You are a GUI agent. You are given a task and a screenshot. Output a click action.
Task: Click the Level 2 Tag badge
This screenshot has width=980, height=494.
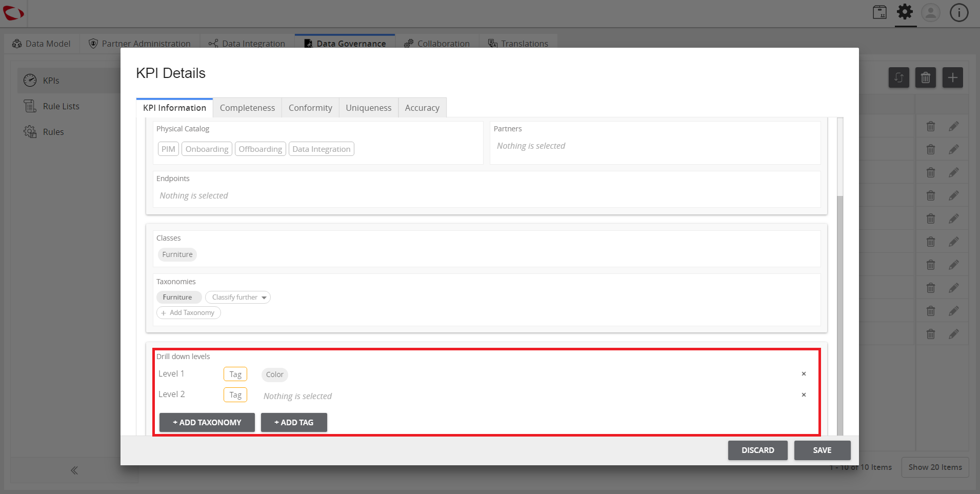(x=235, y=395)
